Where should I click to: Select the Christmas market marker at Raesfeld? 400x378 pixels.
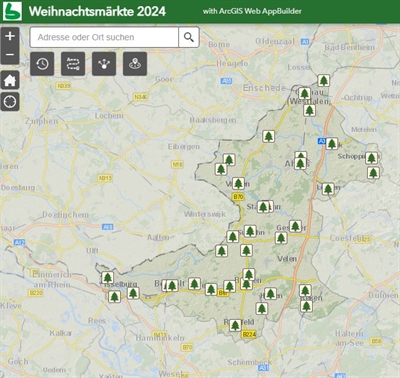(x=235, y=325)
